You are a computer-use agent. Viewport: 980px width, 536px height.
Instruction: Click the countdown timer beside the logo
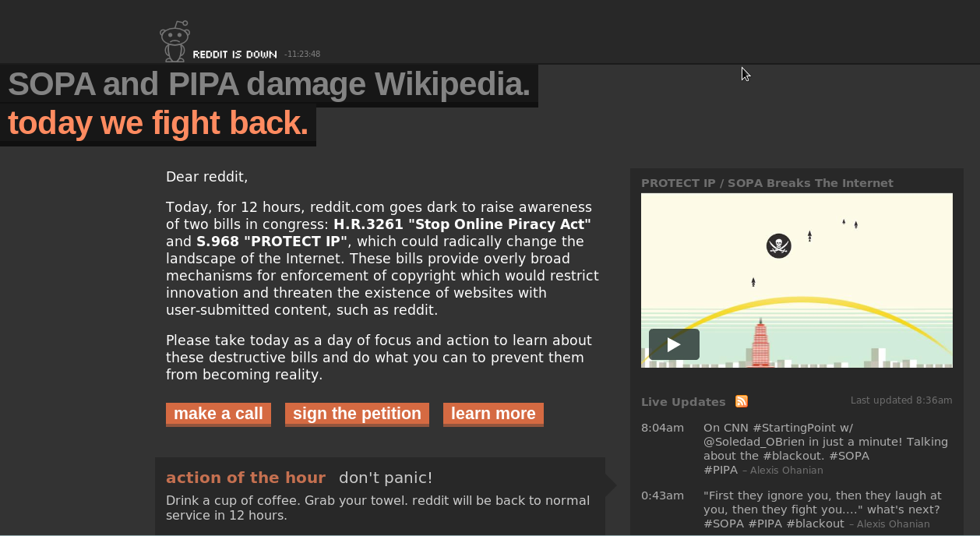click(x=302, y=55)
